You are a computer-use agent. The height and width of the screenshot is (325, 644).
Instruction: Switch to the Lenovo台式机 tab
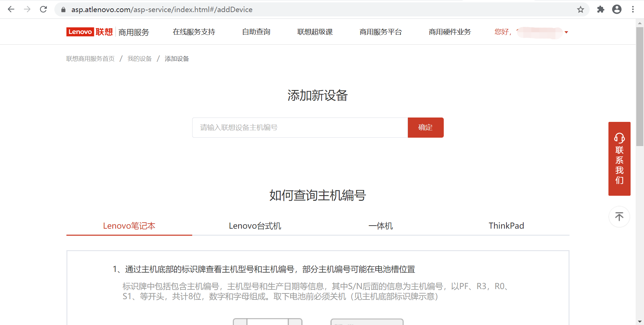(x=255, y=226)
